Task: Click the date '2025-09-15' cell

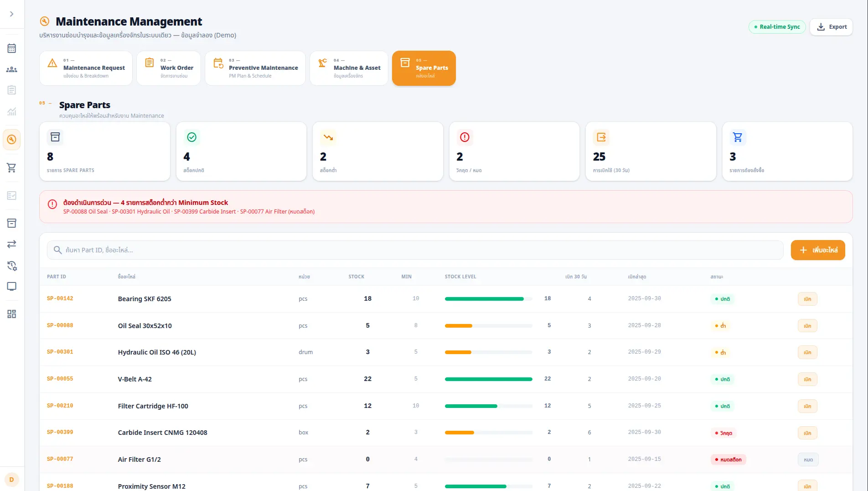Action: [644, 459]
